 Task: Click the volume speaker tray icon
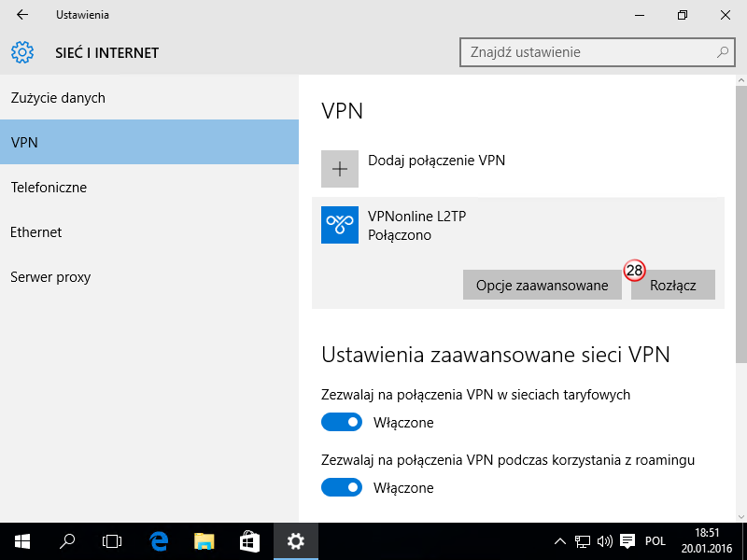tap(604, 541)
